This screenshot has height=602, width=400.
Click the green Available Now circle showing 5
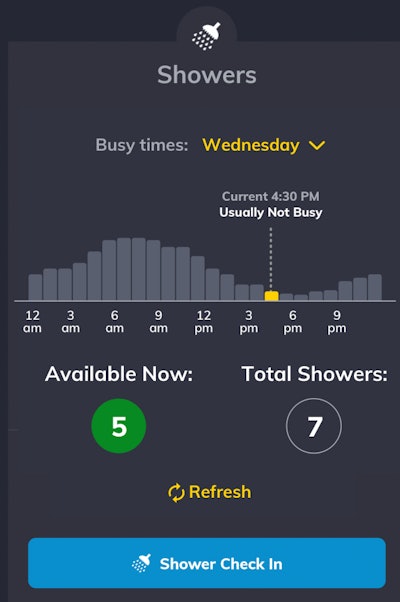(x=119, y=426)
